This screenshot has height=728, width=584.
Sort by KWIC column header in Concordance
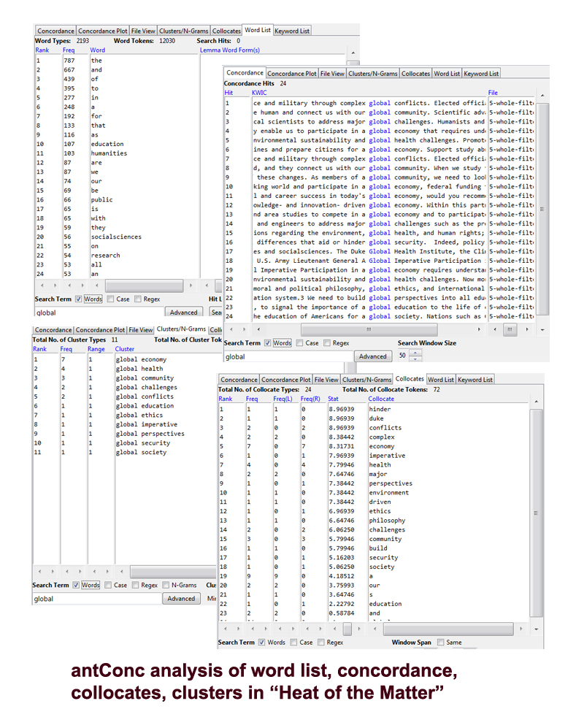(x=259, y=93)
